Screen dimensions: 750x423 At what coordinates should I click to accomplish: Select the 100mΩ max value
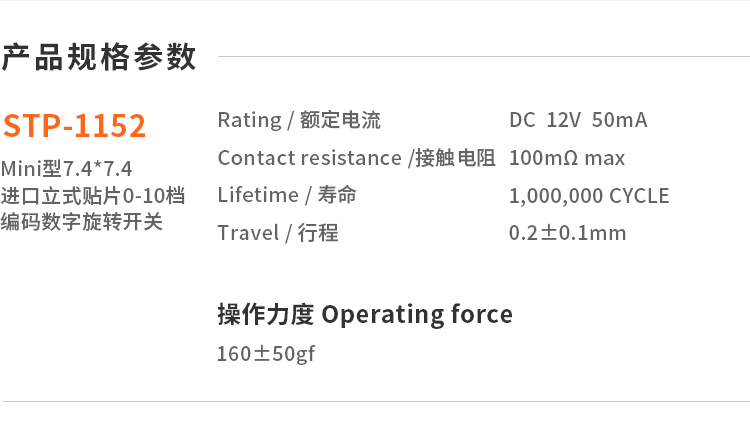pos(567,158)
